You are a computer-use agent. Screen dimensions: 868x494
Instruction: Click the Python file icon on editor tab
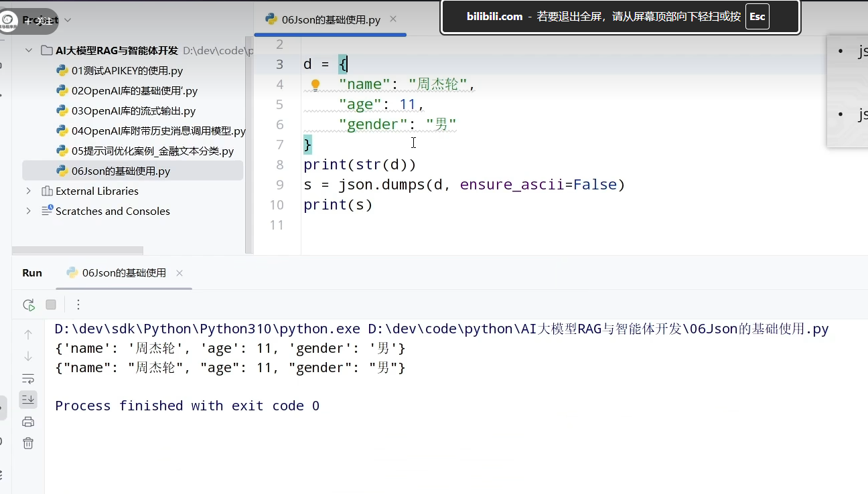(271, 19)
